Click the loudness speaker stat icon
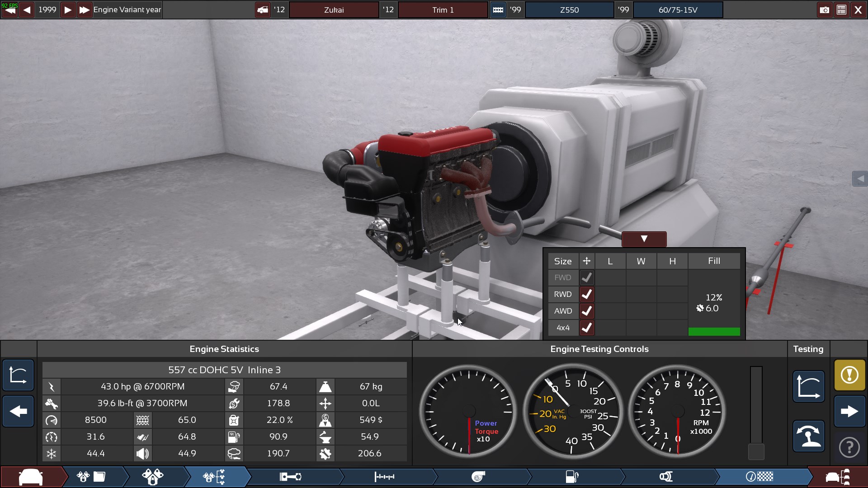Viewport: 868px width, 488px height. pyautogui.click(x=143, y=454)
